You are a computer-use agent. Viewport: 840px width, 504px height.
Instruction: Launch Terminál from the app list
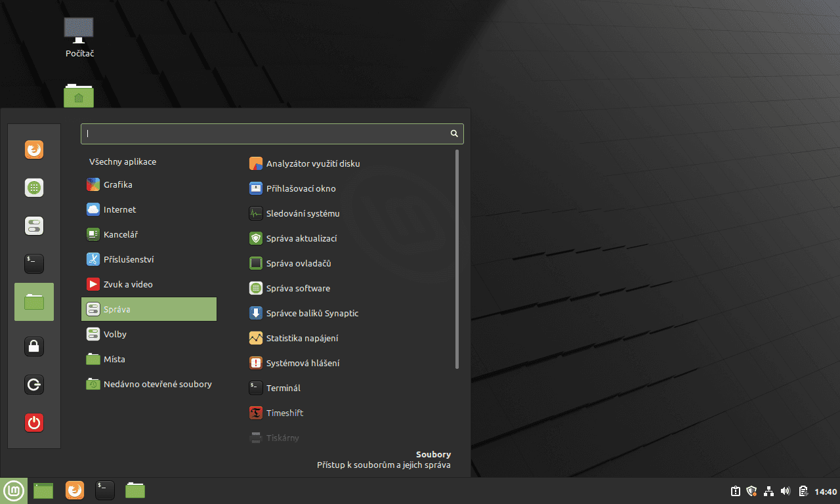pos(282,388)
